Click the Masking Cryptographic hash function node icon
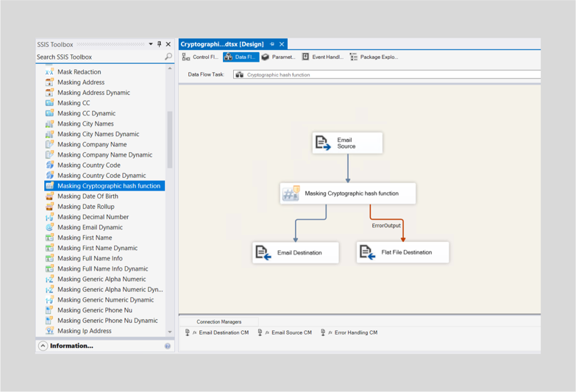 (x=291, y=193)
